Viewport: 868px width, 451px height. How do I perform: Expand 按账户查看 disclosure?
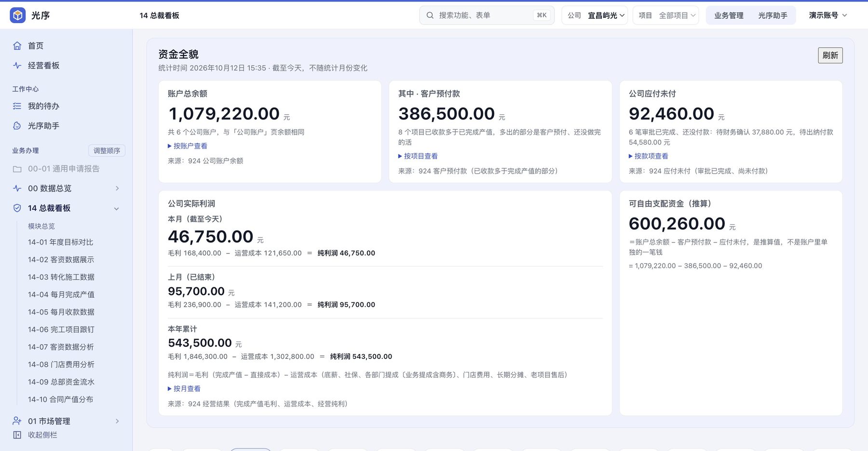click(188, 146)
